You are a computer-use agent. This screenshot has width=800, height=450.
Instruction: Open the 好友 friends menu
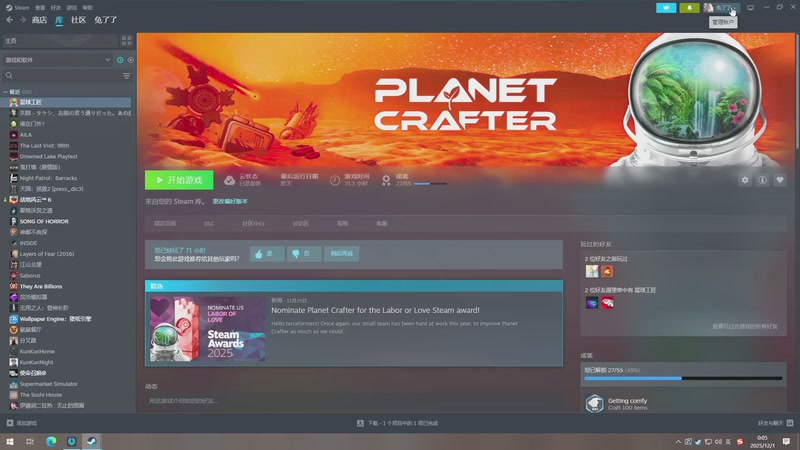click(x=56, y=8)
